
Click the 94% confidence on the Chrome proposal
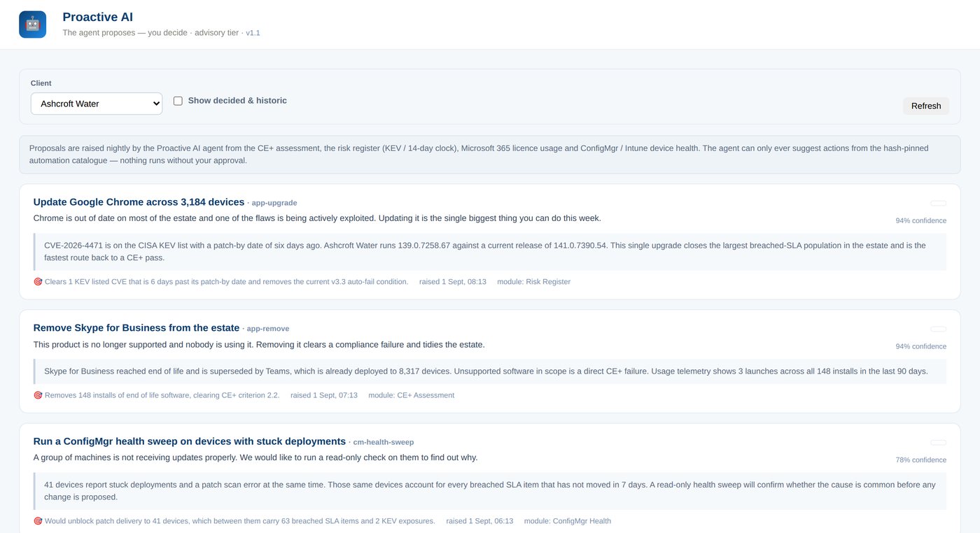920,221
